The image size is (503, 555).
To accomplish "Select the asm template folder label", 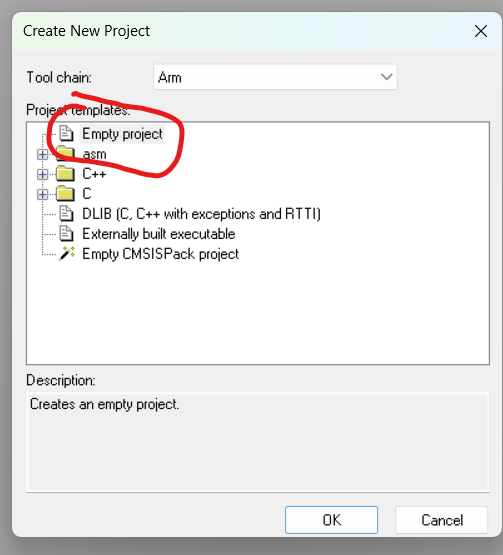I will click(94, 154).
